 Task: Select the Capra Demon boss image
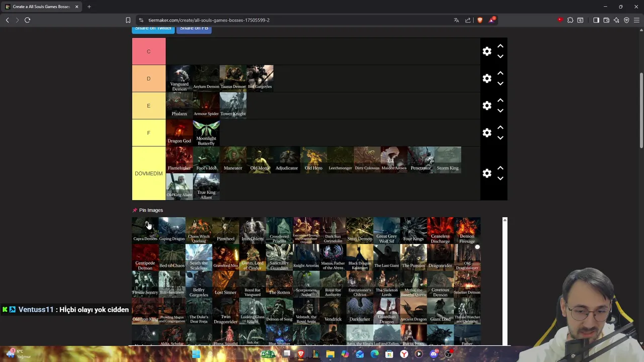pyautogui.click(x=145, y=230)
